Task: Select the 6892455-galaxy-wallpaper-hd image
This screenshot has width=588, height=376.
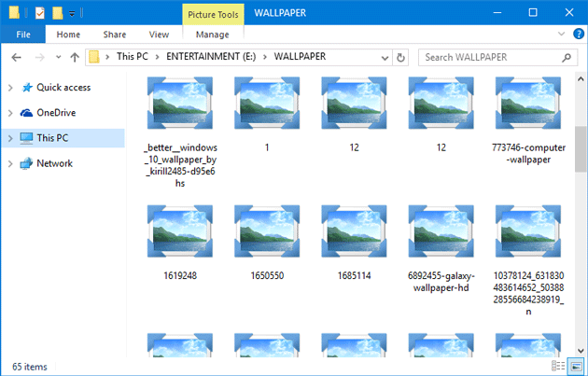Action: 441,248
